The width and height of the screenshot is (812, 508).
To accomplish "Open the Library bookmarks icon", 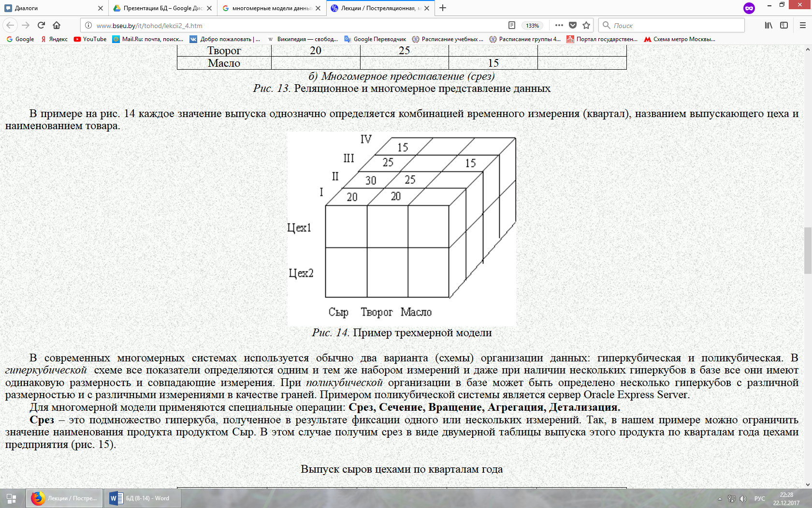I will [x=768, y=25].
